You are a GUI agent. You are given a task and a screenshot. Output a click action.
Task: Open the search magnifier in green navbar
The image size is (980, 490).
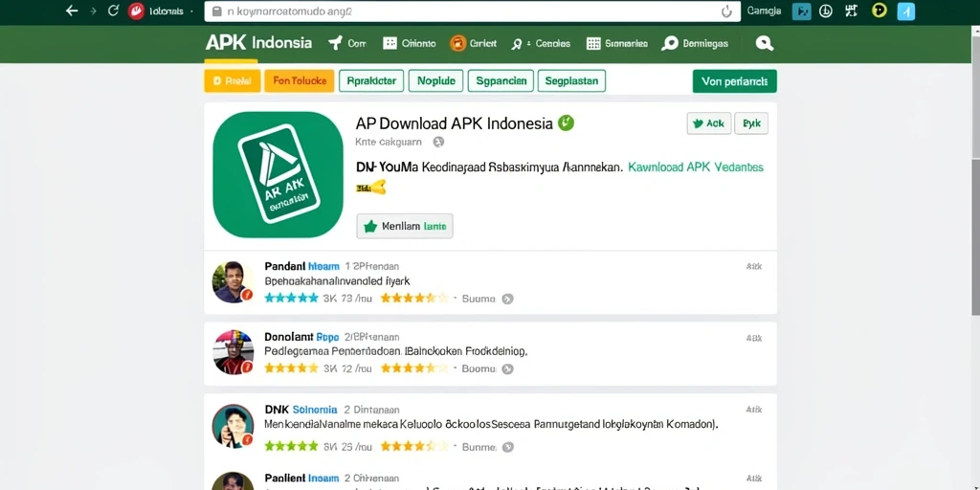(x=764, y=43)
